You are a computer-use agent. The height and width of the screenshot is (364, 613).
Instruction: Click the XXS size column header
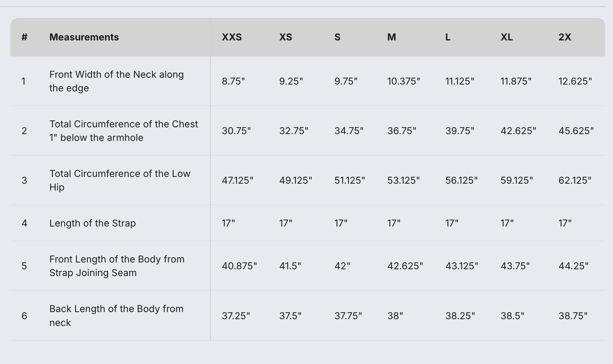[x=232, y=37]
